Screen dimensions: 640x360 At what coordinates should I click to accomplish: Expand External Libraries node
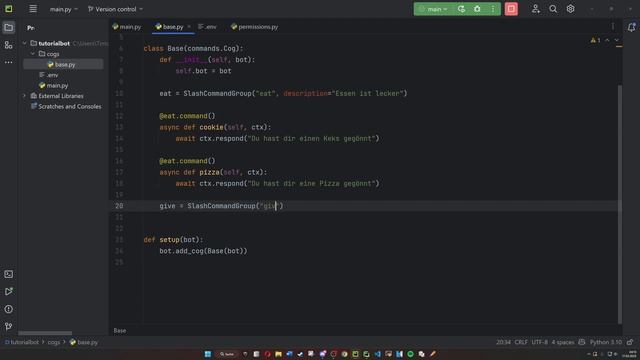pyautogui.click(x=25, y=96)
